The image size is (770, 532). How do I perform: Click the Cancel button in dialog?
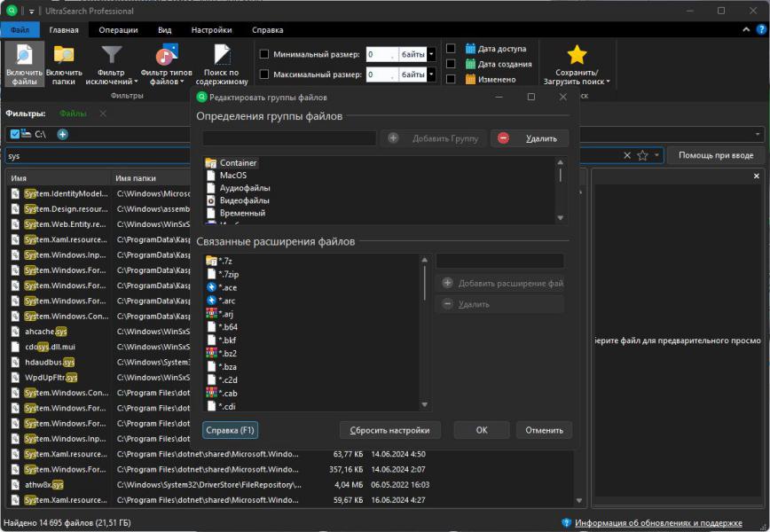[x=544, y=430]
